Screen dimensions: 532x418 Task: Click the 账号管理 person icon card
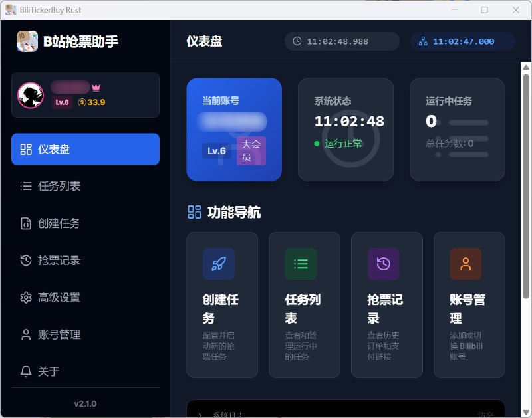pos(465,264)
